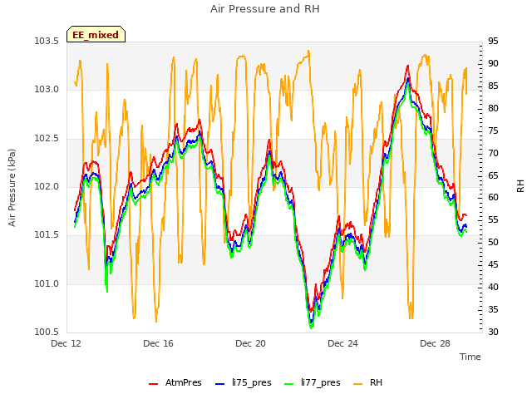Click the AtmPres legend label

click(x=183, y=382)
